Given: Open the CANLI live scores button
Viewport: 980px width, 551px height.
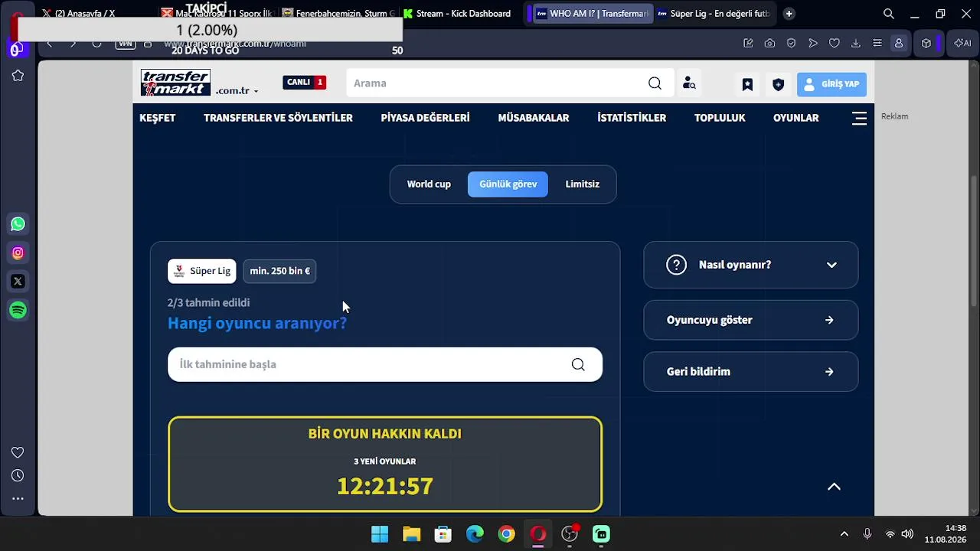Looking at the screenshot, I should coord(305,82).
